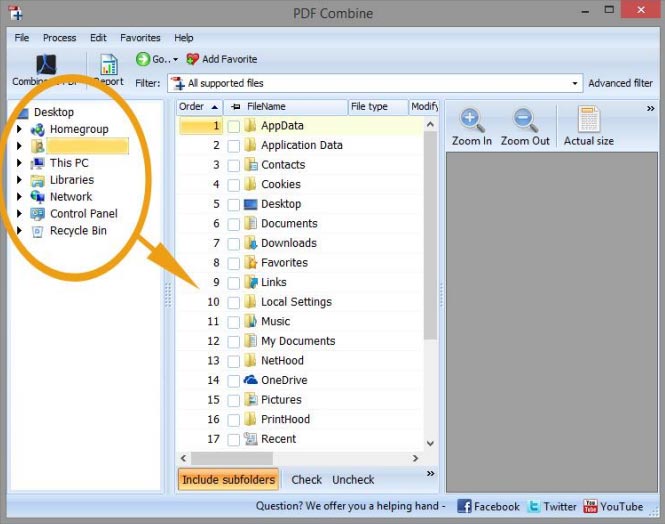
Task: Select the Desktop root tree item
Action: pos(54,112)
